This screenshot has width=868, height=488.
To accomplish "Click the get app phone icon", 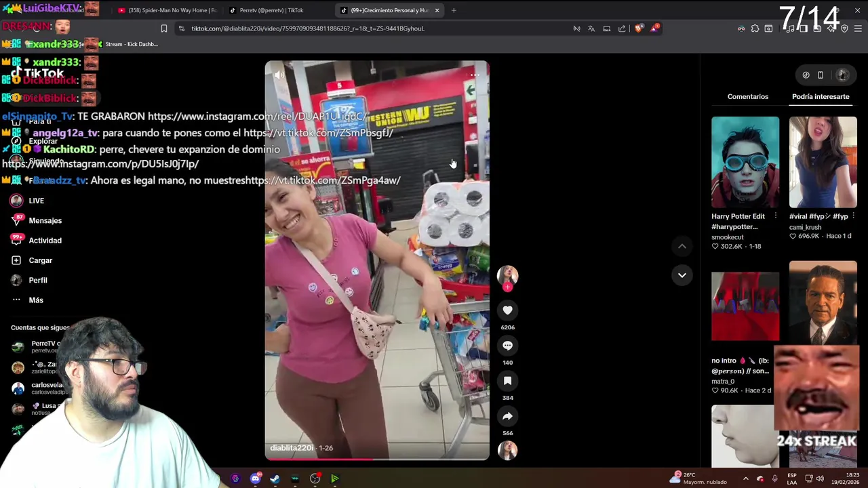I will pos(821,75).
